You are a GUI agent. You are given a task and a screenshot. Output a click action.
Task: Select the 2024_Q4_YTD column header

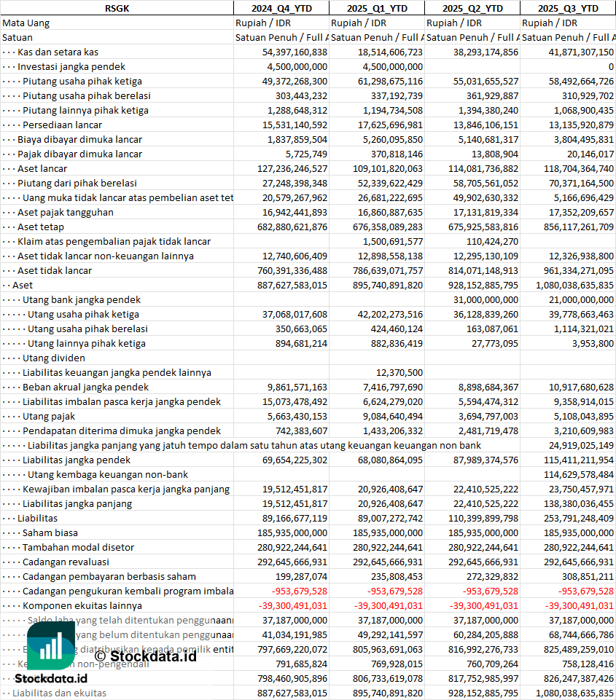[281, 8]
